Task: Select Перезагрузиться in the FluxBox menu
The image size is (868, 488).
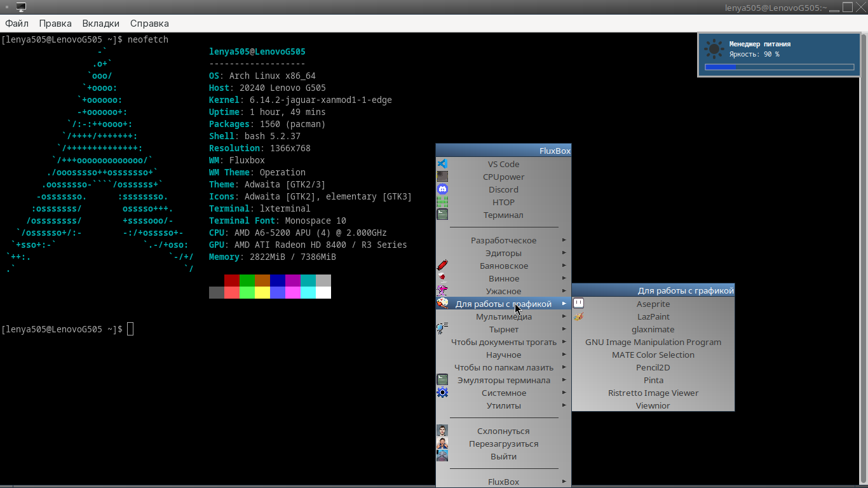Action: [503, 444]
